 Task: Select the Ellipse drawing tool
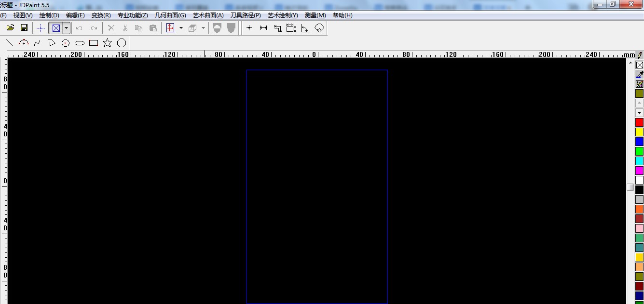79,42
